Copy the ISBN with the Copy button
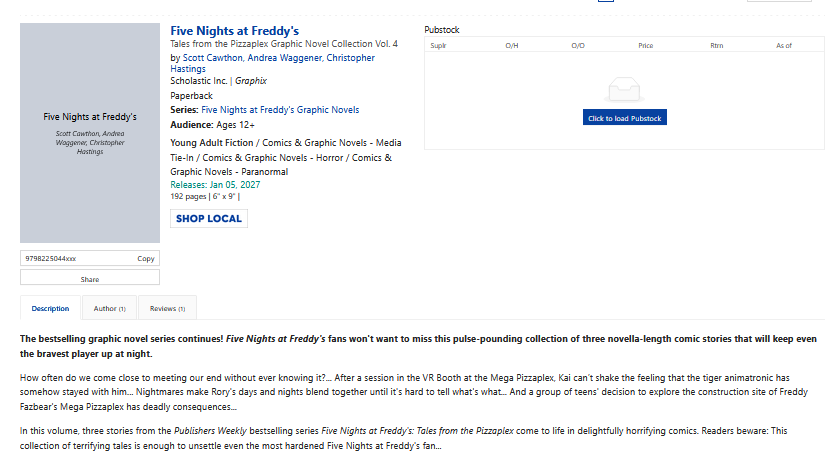 (x=146, y=258)
